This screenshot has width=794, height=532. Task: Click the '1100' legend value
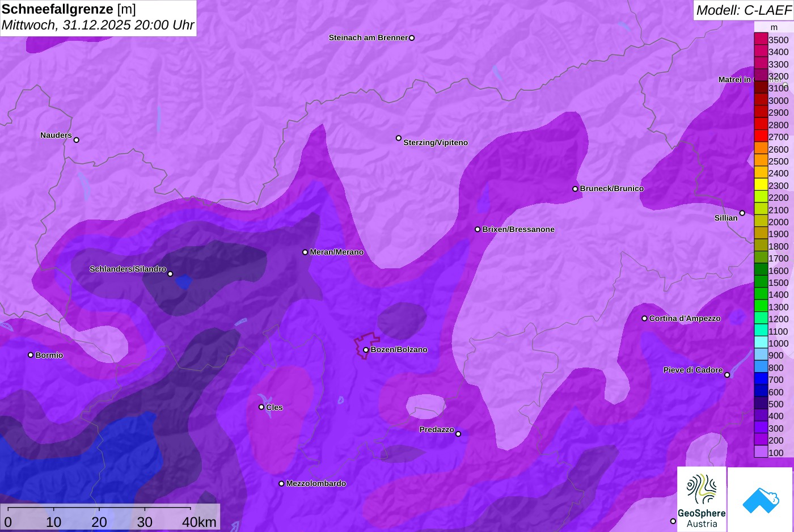coord(778,331)
